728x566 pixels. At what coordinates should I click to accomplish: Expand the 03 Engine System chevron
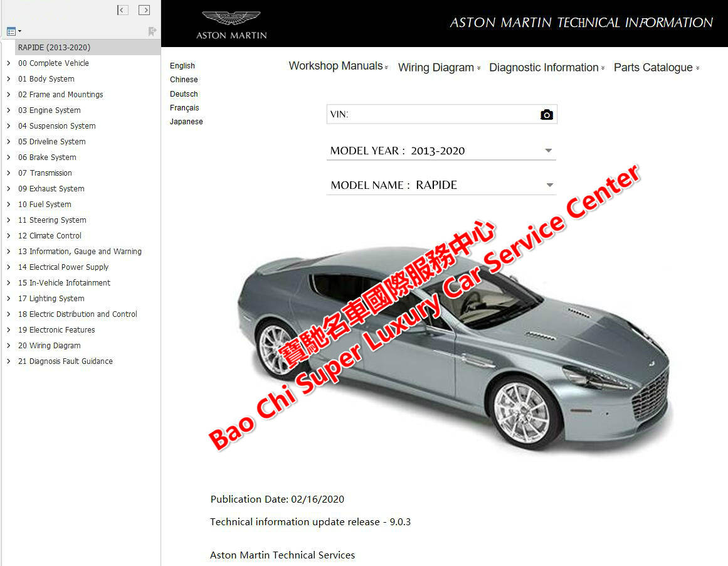tap(8, 110)
